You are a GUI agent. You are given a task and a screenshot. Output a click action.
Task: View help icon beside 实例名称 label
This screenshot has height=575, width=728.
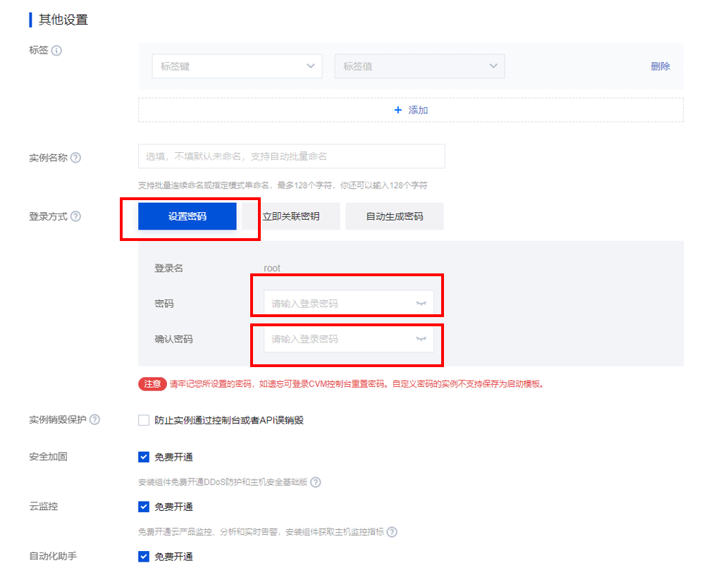(77, 156)
